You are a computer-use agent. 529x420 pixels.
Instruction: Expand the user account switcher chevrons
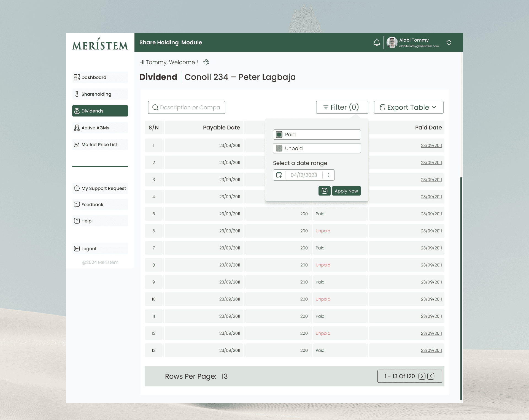coord(449,42)
